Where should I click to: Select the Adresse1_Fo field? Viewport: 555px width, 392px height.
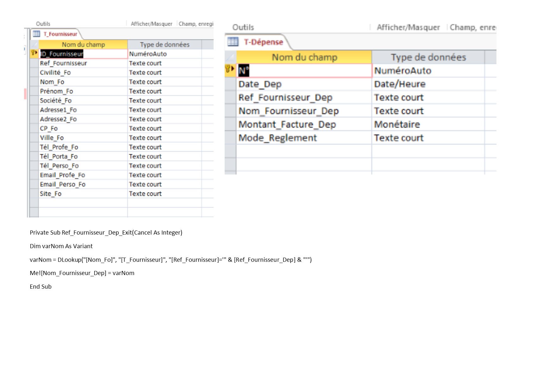[x=83, y=110]
